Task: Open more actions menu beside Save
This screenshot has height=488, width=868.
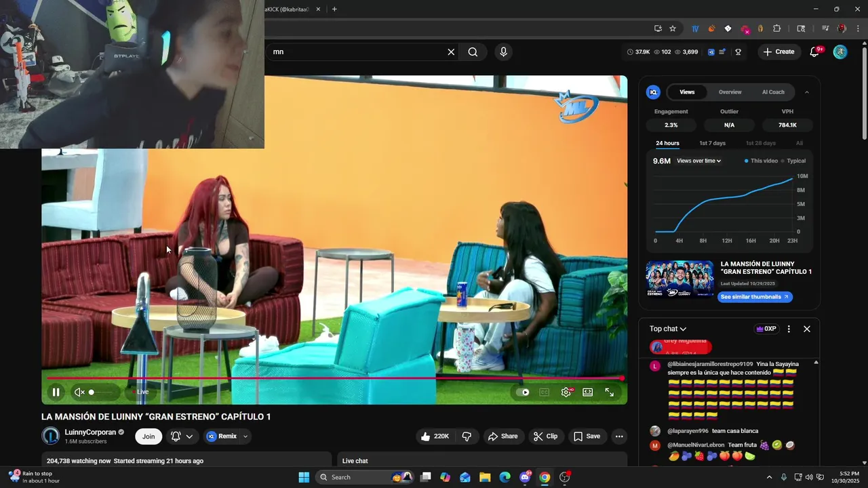Action: (619, 436)
